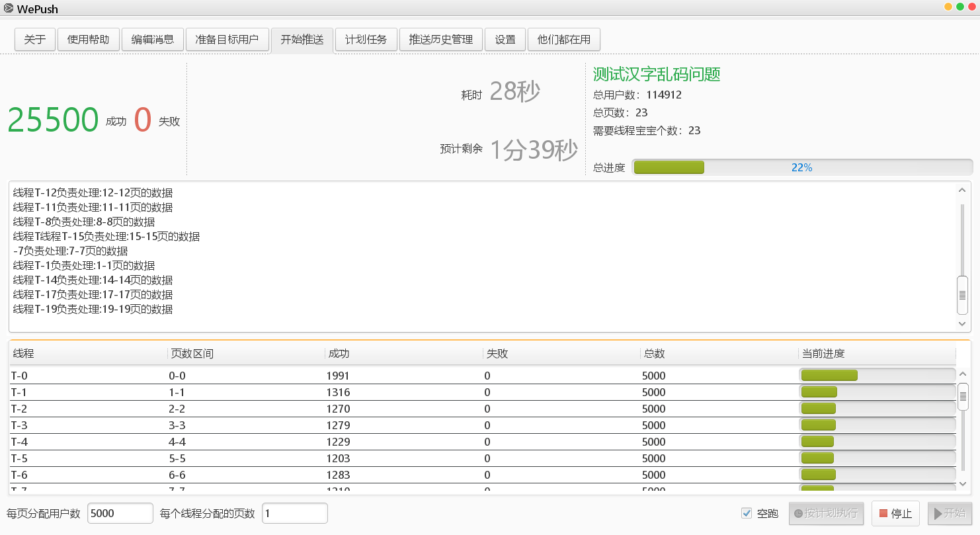Click the thread table scroll-down arrow
This screenshot has width=980, height=535.
963,485
